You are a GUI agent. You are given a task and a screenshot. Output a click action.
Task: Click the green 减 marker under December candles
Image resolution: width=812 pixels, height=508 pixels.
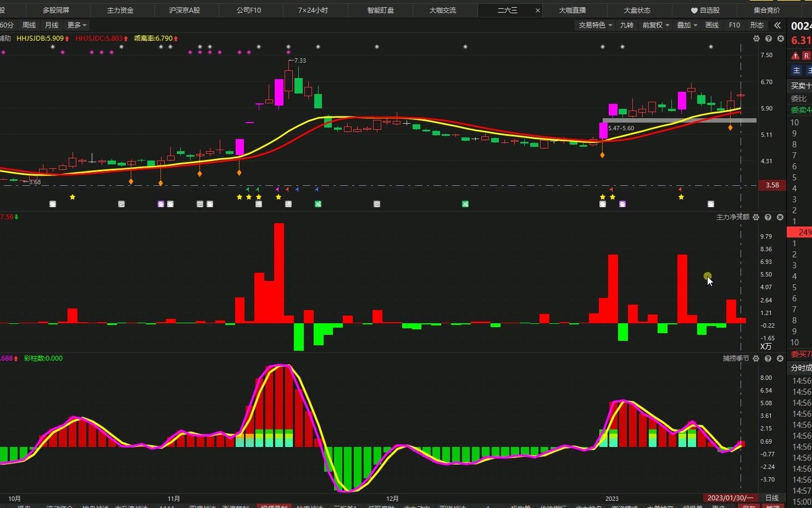465,204
